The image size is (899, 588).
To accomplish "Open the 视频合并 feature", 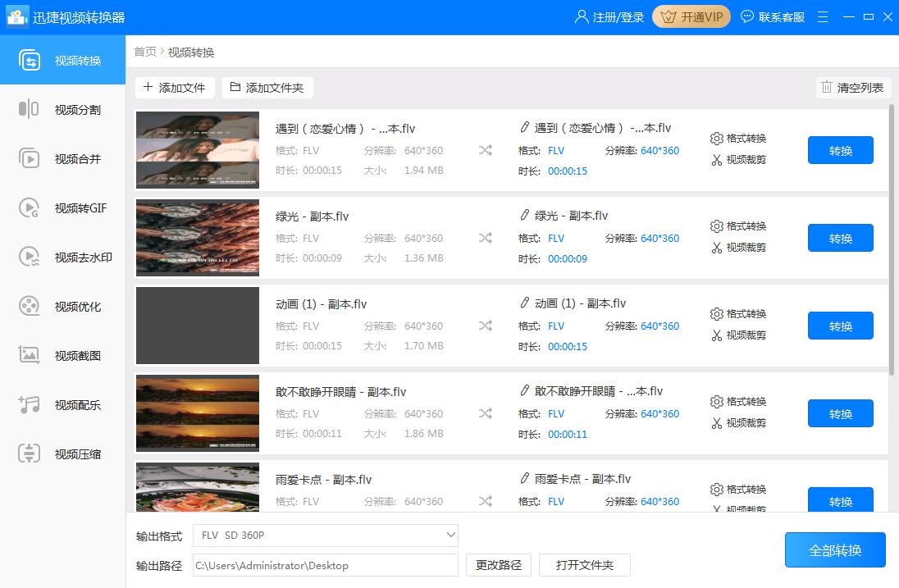I will point(62,158).
